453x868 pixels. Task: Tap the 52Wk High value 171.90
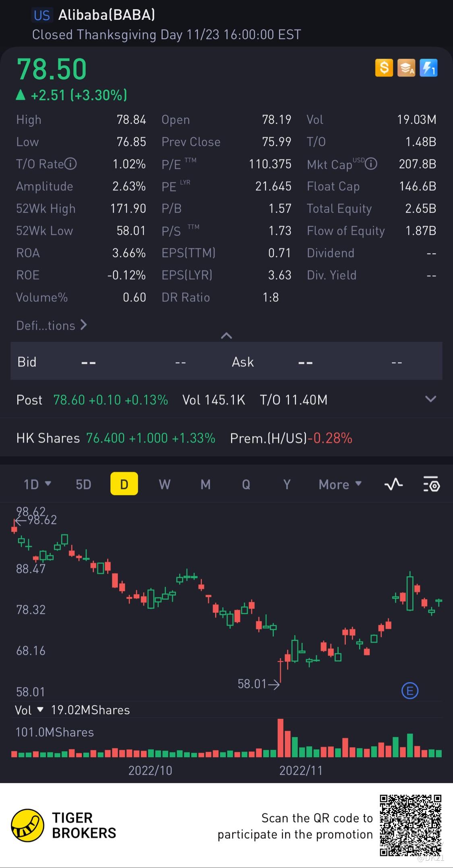click(128, 209)
